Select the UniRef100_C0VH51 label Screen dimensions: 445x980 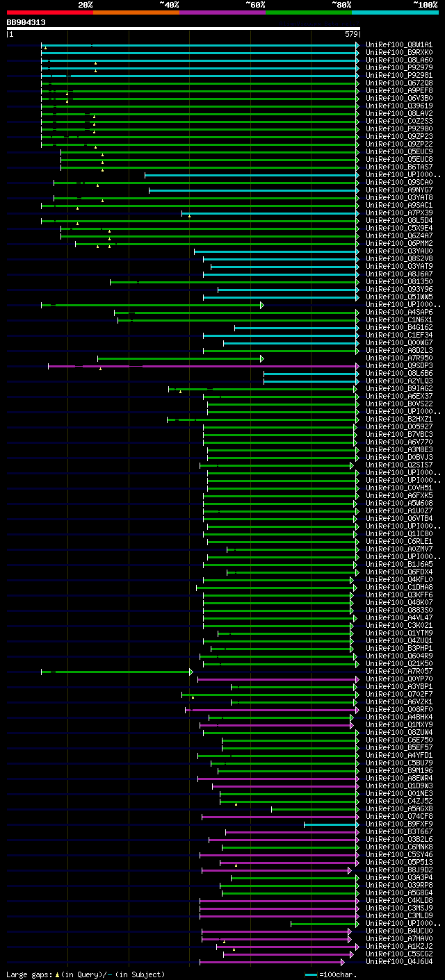tap(399, 488)
